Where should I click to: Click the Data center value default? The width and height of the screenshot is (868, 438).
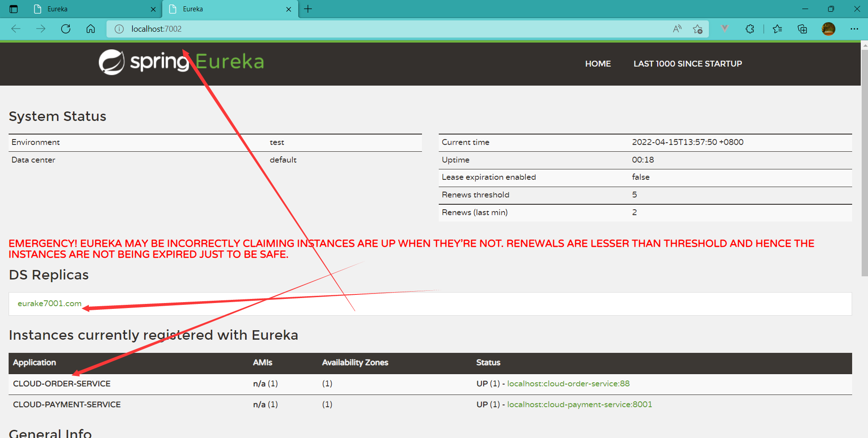(283, 160)
